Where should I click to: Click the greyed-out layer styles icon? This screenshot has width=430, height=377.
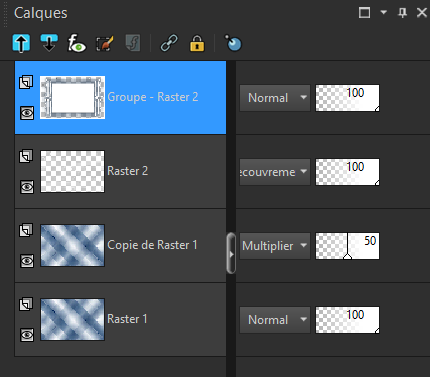coord(133,43)
